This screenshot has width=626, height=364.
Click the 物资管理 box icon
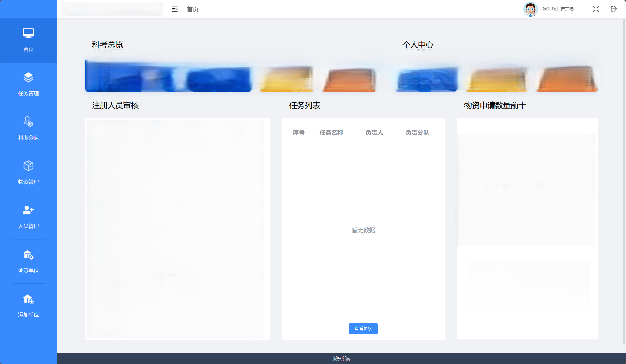click(28, 166)
